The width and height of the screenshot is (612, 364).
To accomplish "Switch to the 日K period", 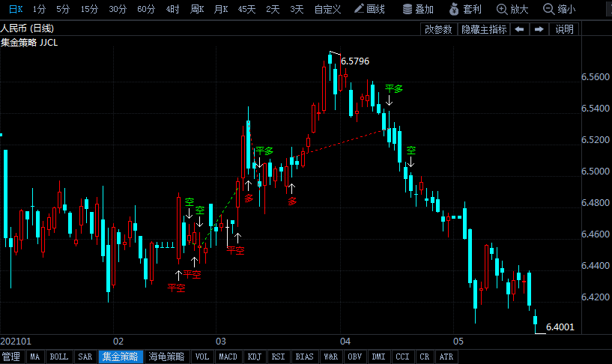I will tap(16, 9).
